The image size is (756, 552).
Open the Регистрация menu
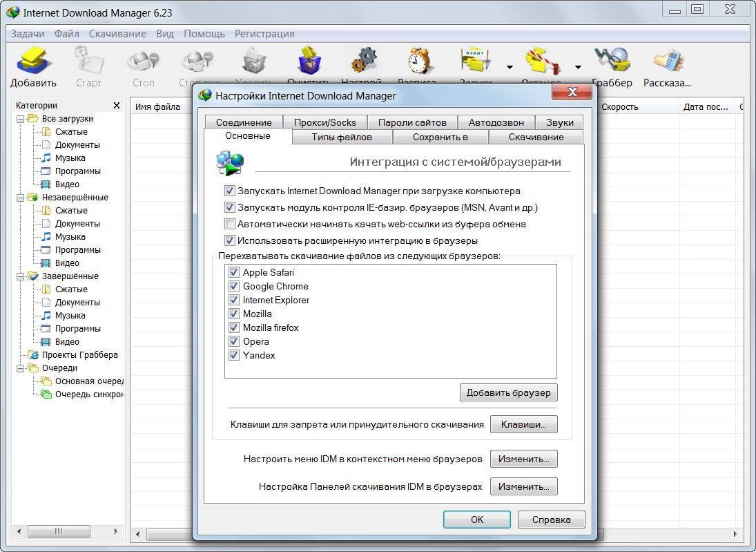pos(264,34)
